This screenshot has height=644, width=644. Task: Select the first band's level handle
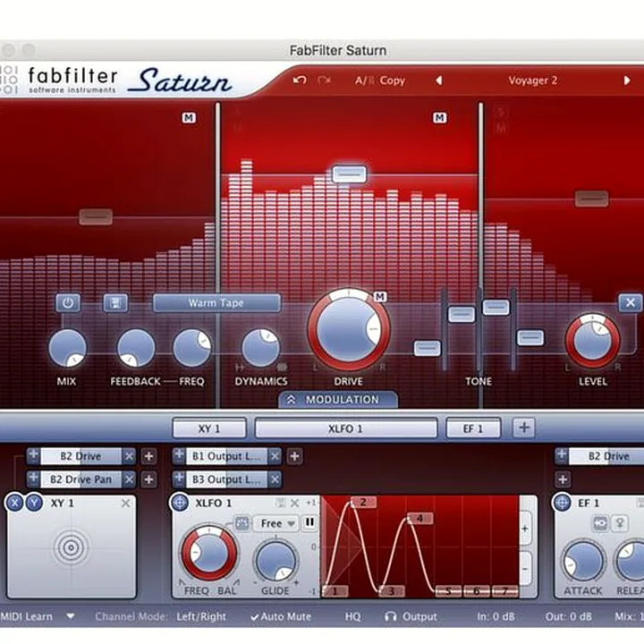[96, 216]
